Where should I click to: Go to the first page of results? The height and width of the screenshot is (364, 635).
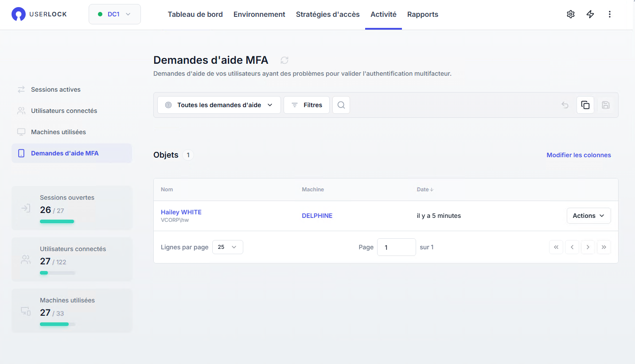(x=556, y=247)
